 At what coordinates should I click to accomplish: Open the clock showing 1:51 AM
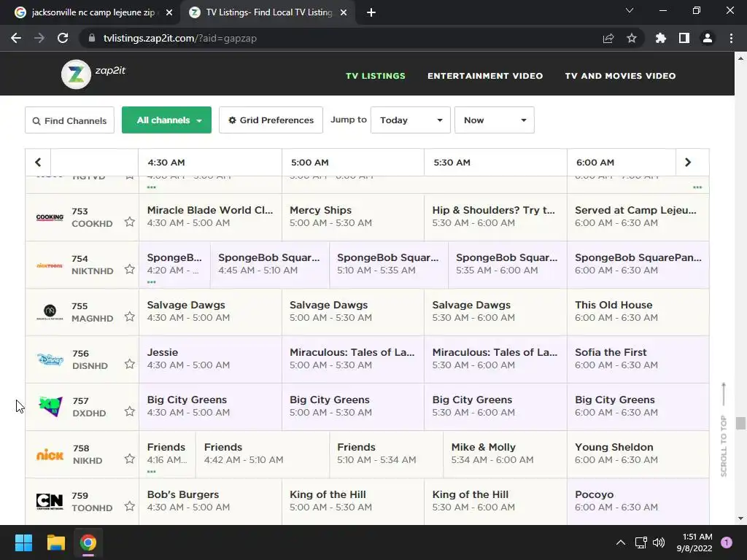tap(694, 542)
